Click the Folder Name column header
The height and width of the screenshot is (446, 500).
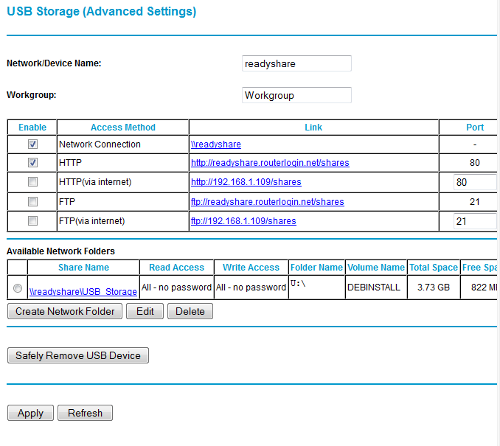click(x=316, y=267)
